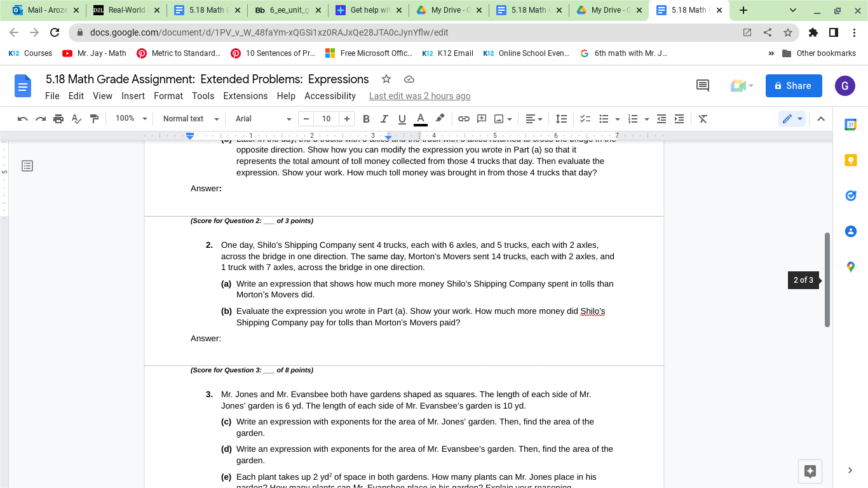868x488 pixels.
Task: Insert a link using the link icon
Action: tap(463, 119)
